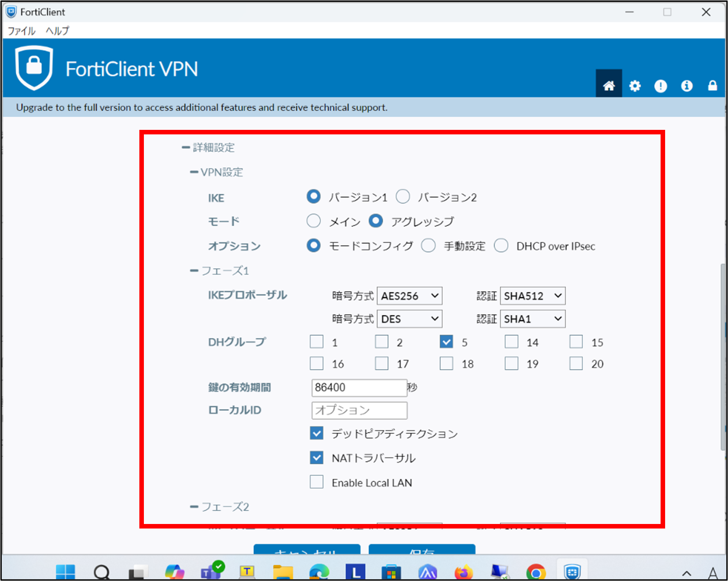The width and height of the screenshot is (728, 581).
Task: Select IKE バージョン1 radio button
Action: tap(314, 197)
